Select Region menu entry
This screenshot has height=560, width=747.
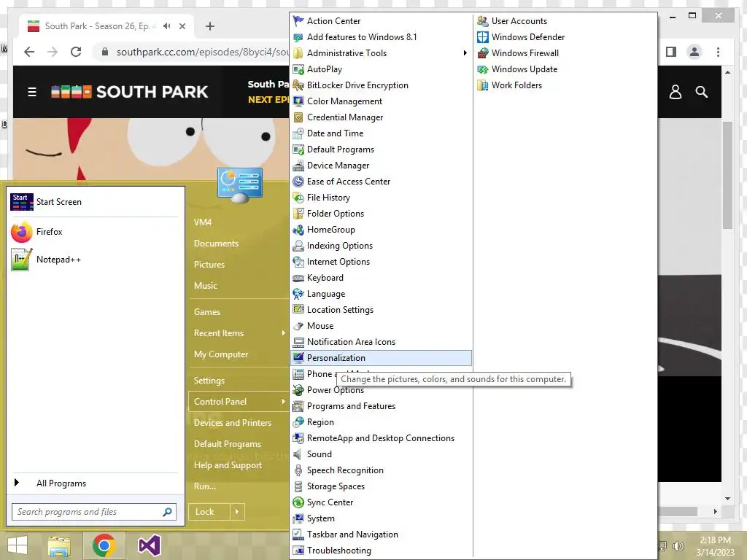point(381,422)
